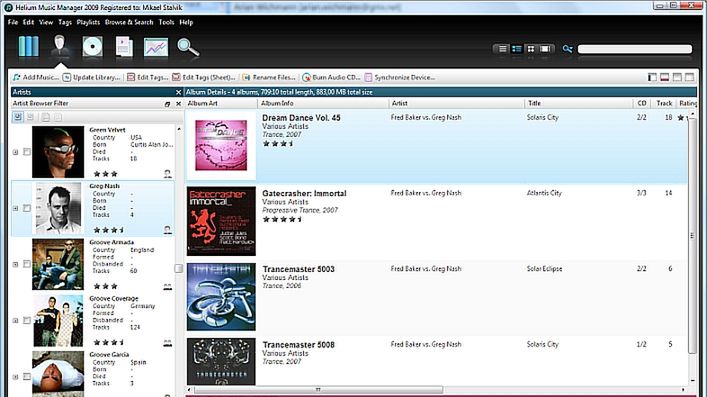Check the Greg Nash artist checkbox
The image size is (707, 397).
(27, 208)
